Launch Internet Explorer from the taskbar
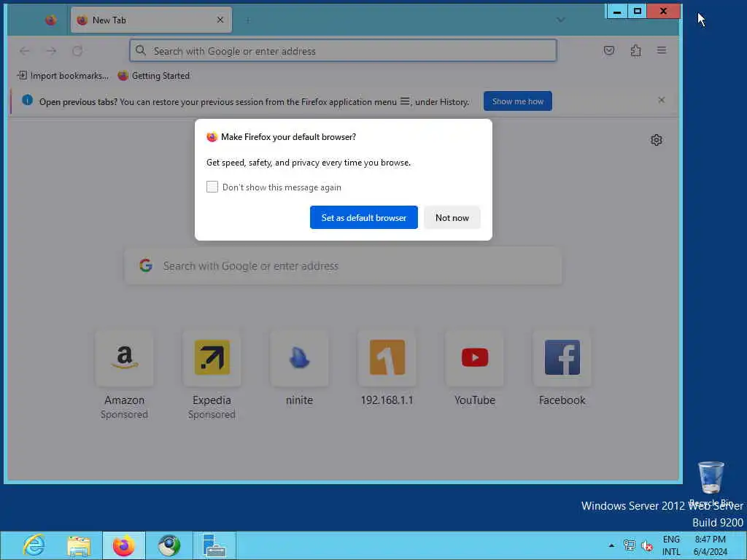Screen dimensions: 747x560 tap(34, 545)
